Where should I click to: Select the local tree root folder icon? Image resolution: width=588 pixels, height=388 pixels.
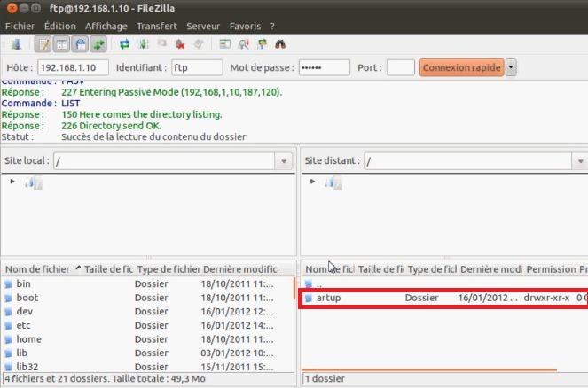34,183
